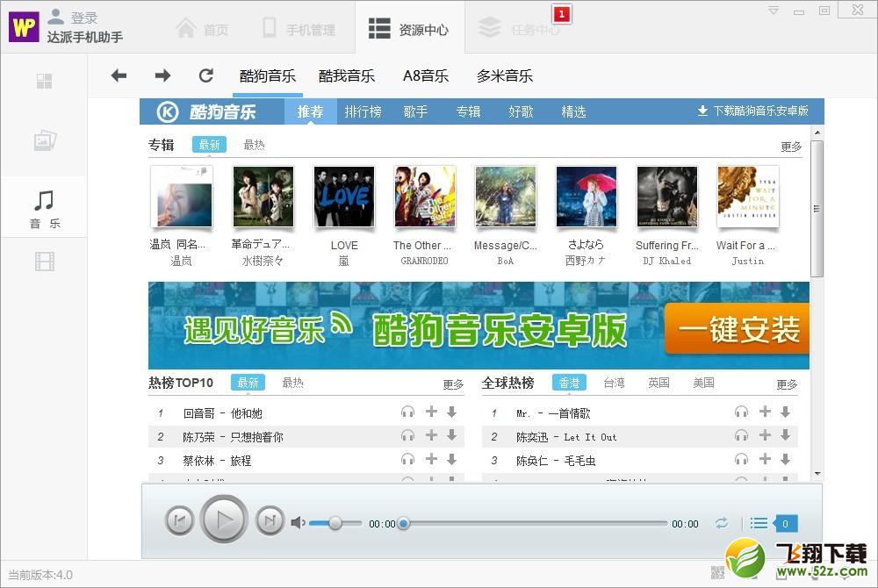Download 回音哥 - 他和她 song
The image size is (878, 588).
451,412
